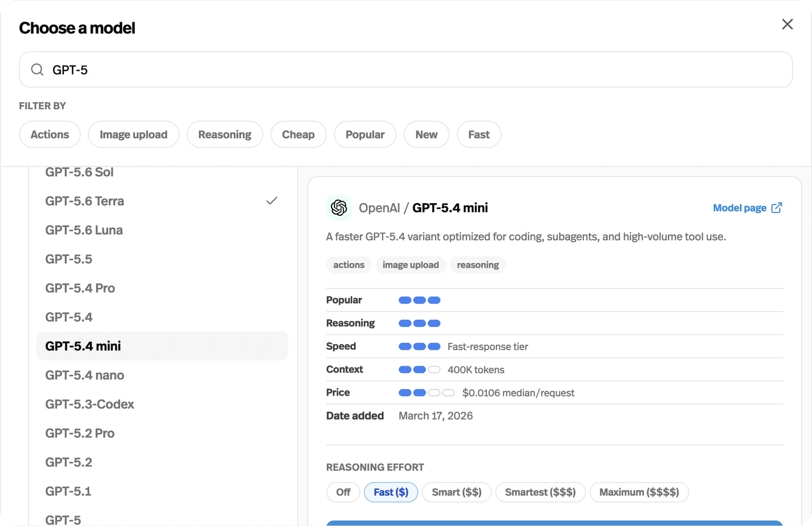Image resolution: width=812 pixels, height=526 pixels.
Task: Focus the model search field containing GPT-5
Action: click(x=405, y=69)
